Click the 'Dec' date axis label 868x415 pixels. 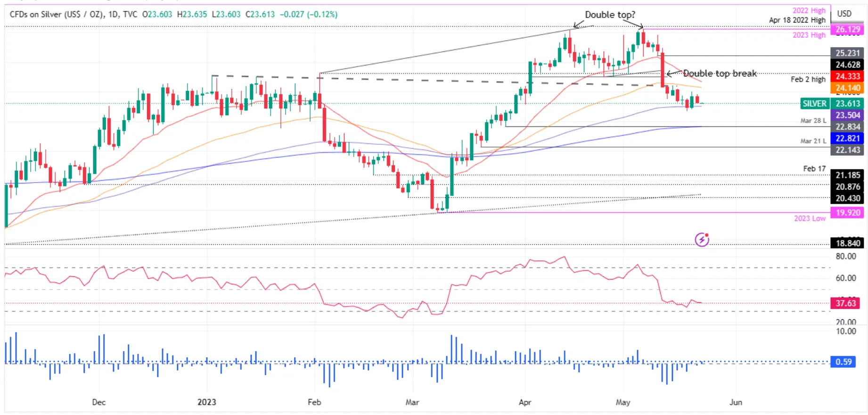point(99,402)
